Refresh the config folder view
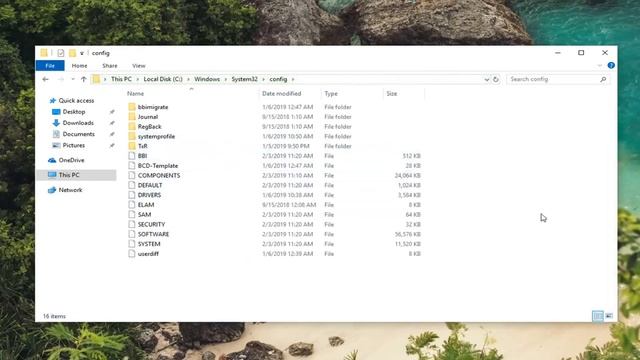The height and width of the screenshot is (360, 640). click(496, 79)
